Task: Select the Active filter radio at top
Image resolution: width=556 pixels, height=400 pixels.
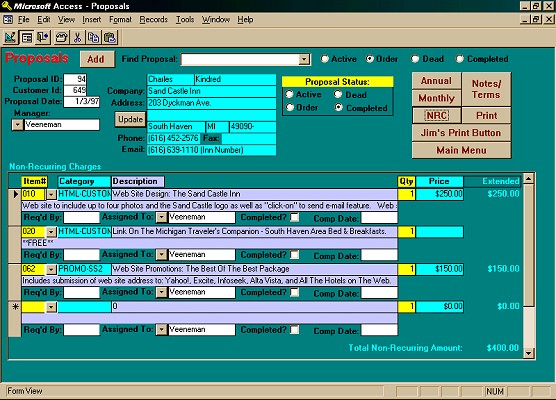Action: point(324,59)
